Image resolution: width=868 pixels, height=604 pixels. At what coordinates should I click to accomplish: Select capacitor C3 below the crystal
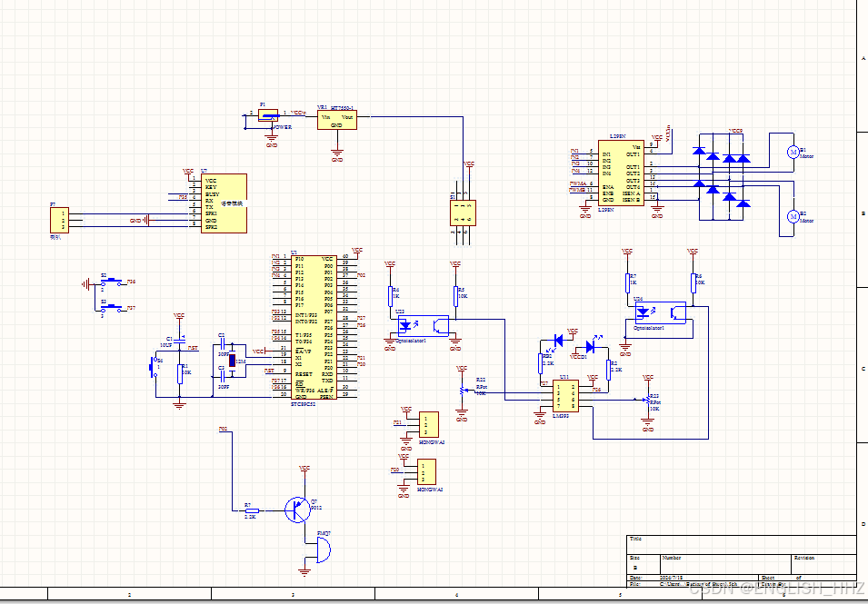tap(222, 377)
